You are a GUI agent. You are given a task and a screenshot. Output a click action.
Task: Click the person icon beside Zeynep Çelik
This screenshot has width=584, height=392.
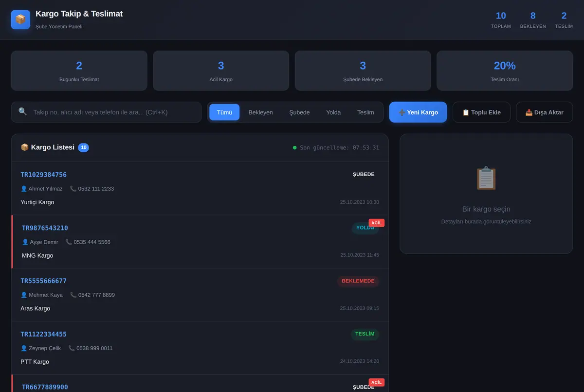tap(23, 348)
